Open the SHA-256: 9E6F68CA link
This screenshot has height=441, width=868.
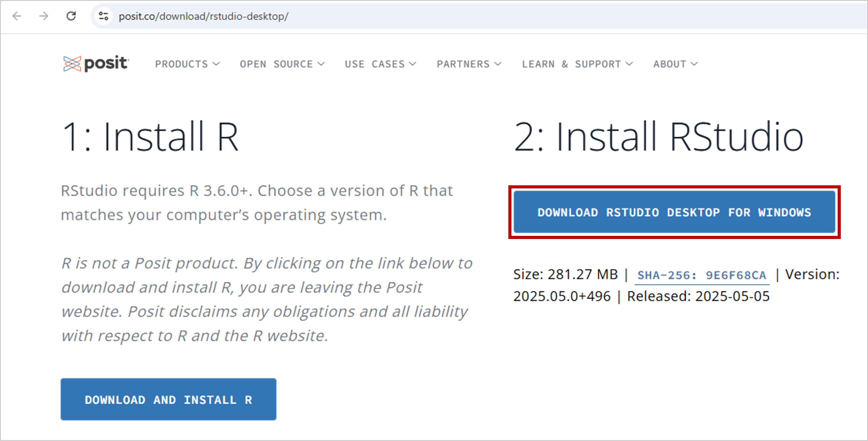coord(702,275)
